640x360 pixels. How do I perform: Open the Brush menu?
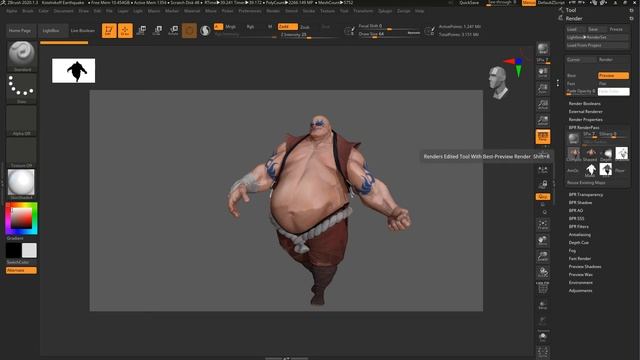pyautogui.click(x=28, y=11)
